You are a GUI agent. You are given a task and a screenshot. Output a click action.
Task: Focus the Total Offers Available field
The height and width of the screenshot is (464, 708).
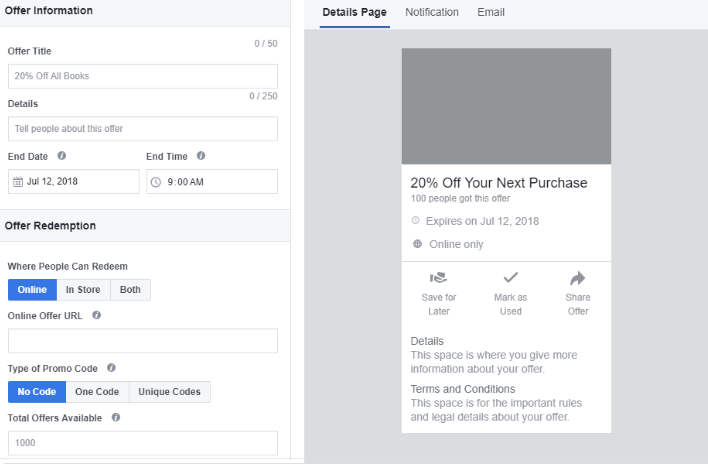click(x=143, y=443)
